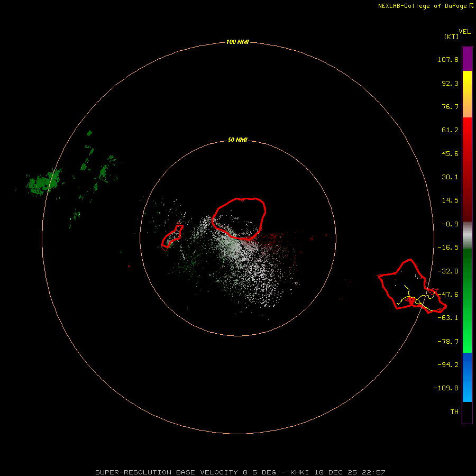This screenshot has height=476, width=476.
Task: Select the -63.1 scale value
Action: (x=448, y=318)
